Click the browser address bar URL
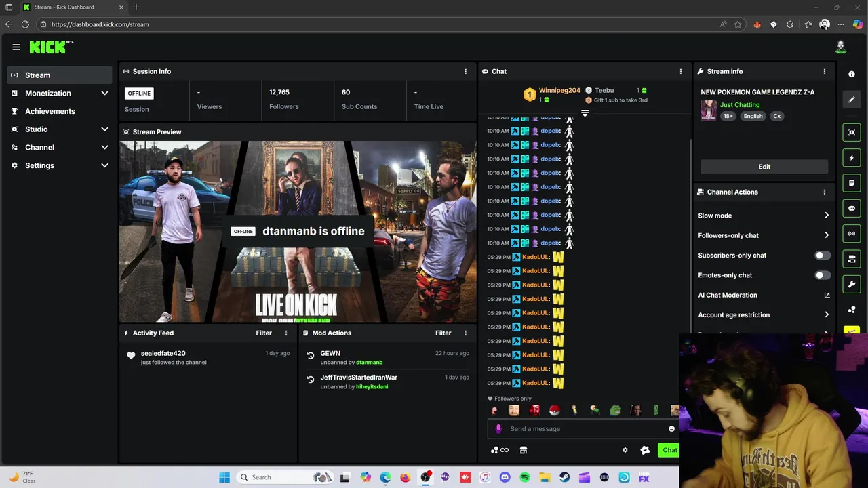Image resolution: width=868 pixels, height=488 pixels. coord(100,24)
